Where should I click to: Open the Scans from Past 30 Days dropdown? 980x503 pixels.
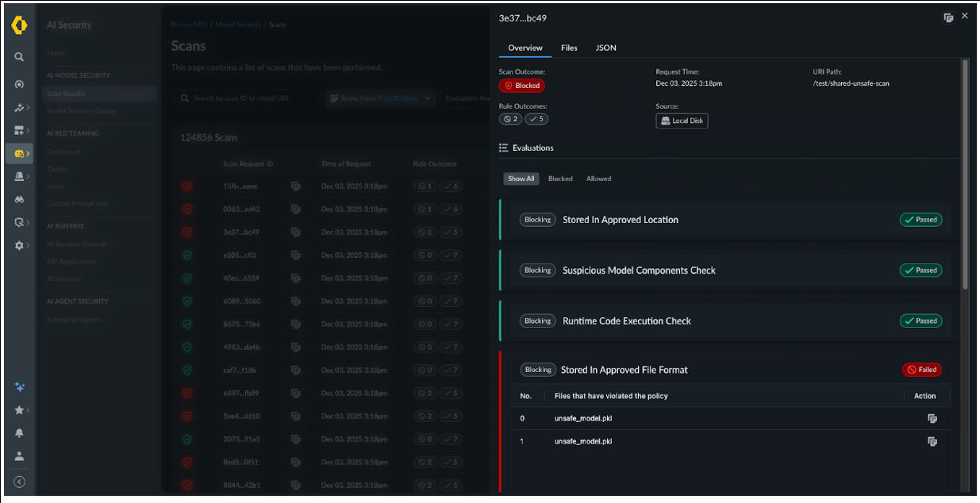pos(381,98)
